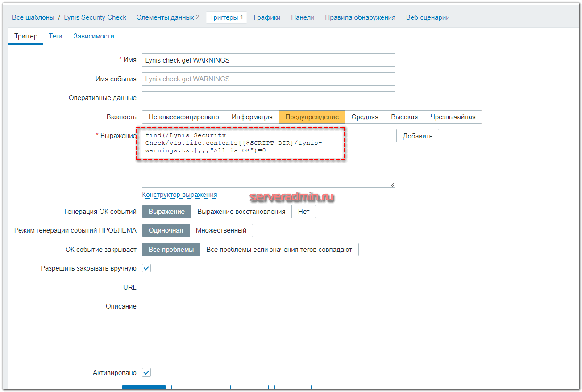Set severity to Информация
The height and width of the screenshot is (392, 582).
point(252,117)
